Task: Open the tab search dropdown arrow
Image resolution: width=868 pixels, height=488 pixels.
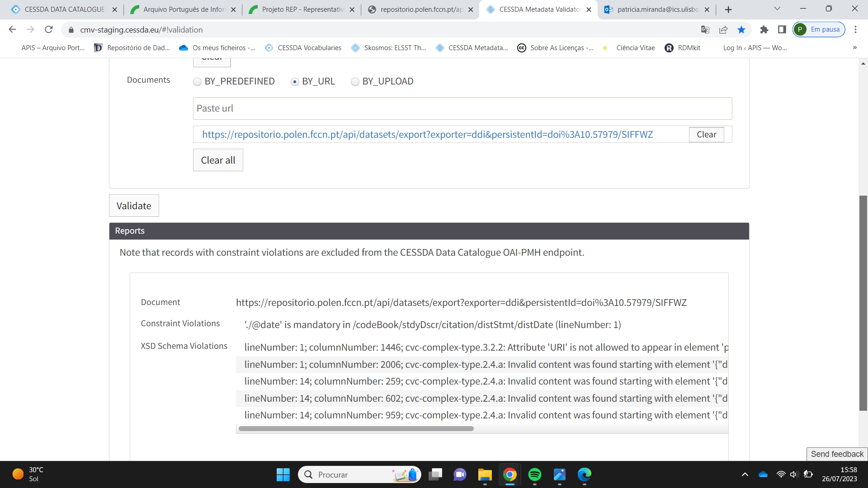Action: point(777,9)
